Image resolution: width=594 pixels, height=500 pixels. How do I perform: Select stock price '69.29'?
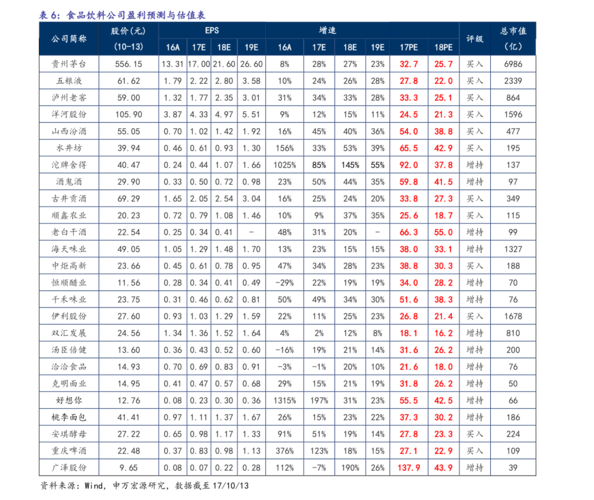(128, 198)
